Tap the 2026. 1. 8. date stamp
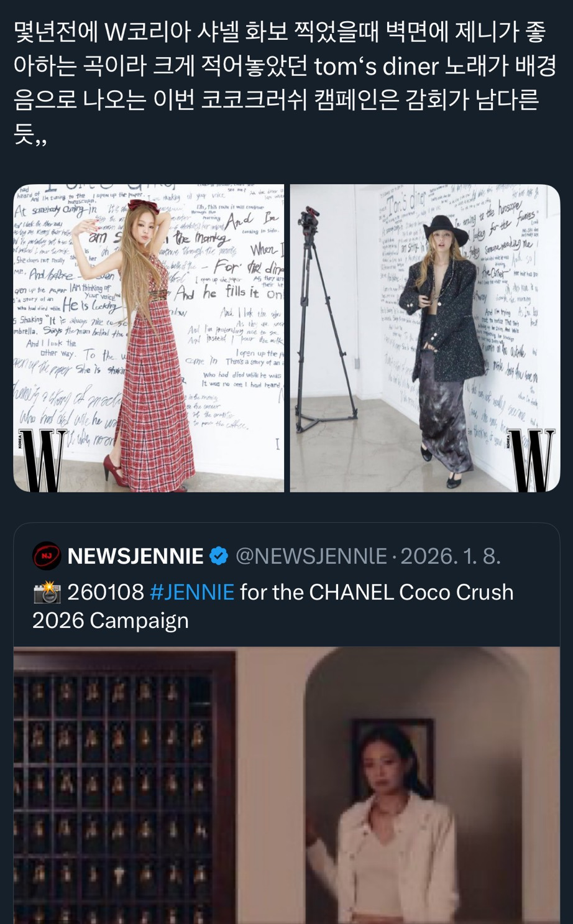The width and height of the screenshot is (573, 924). pos(451,556)
